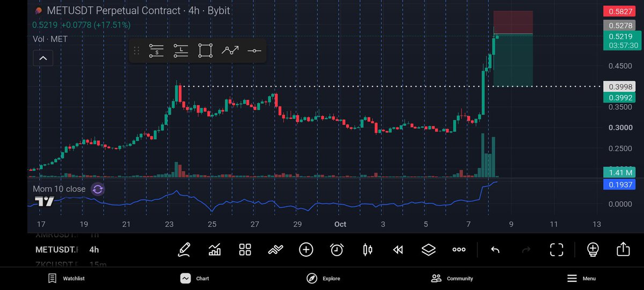Select the long position drawing tool
Screen dimensions: 644x290
[x=181, y=51]
